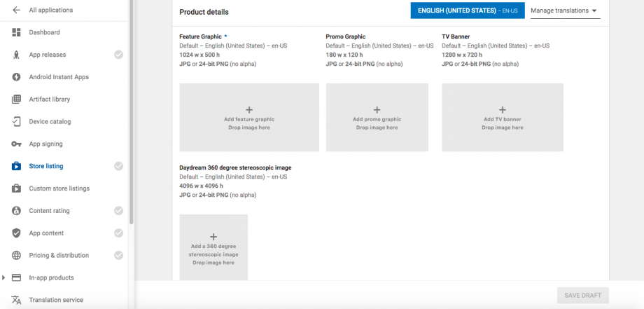
Task: Open the Dashboard grid icon
Action: (x=16, y=32)
